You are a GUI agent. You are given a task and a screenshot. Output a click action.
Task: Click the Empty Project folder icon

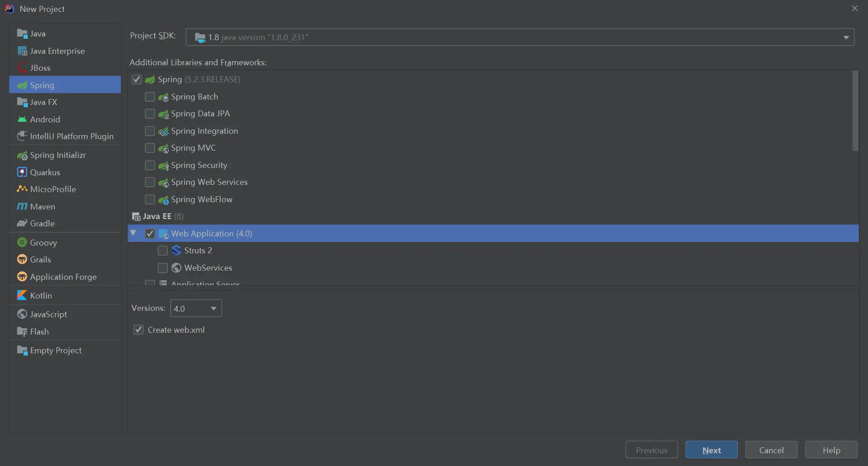click(22, 351)
